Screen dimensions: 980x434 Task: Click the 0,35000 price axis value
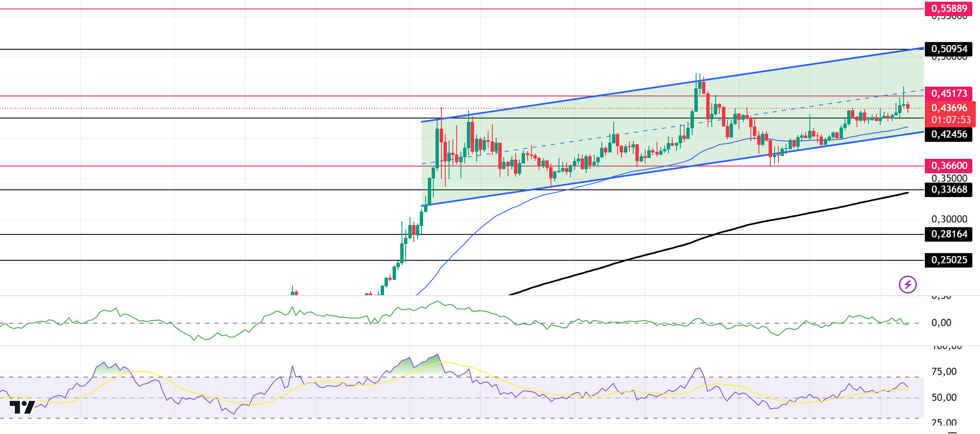pyautogui.click(x=949, y=178)
